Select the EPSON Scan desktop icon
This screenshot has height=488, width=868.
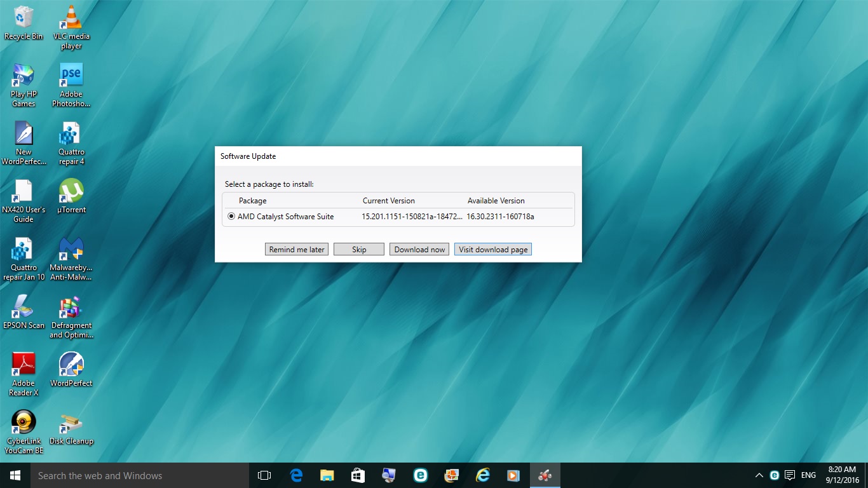(24, 311)
